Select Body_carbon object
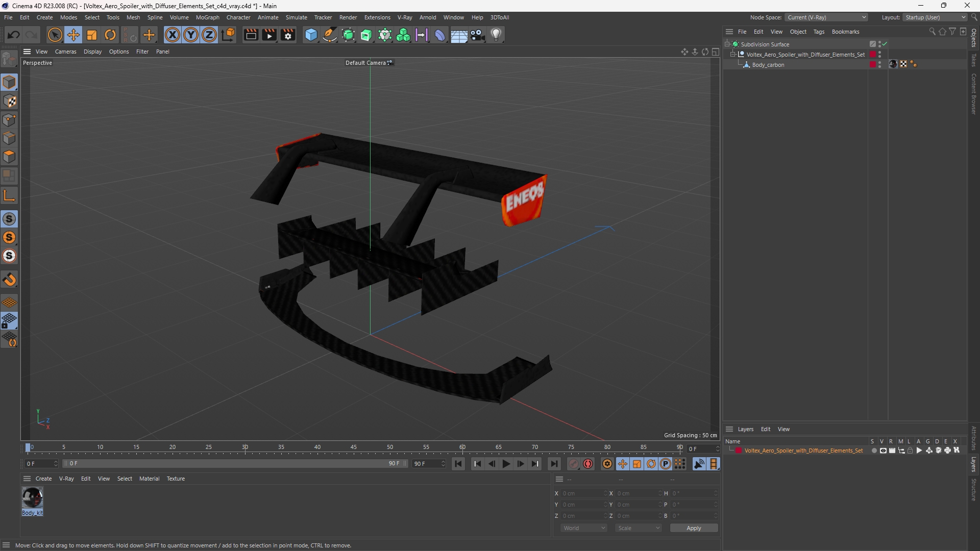Viewport: 980px width, 551px height. tap(768, 65)
